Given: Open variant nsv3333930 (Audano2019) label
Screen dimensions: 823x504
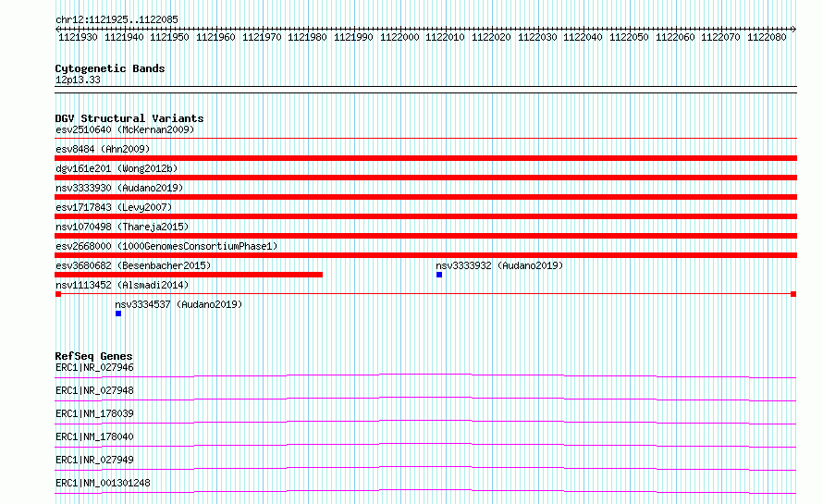Looking at the screenshot, I should (119, 188).
